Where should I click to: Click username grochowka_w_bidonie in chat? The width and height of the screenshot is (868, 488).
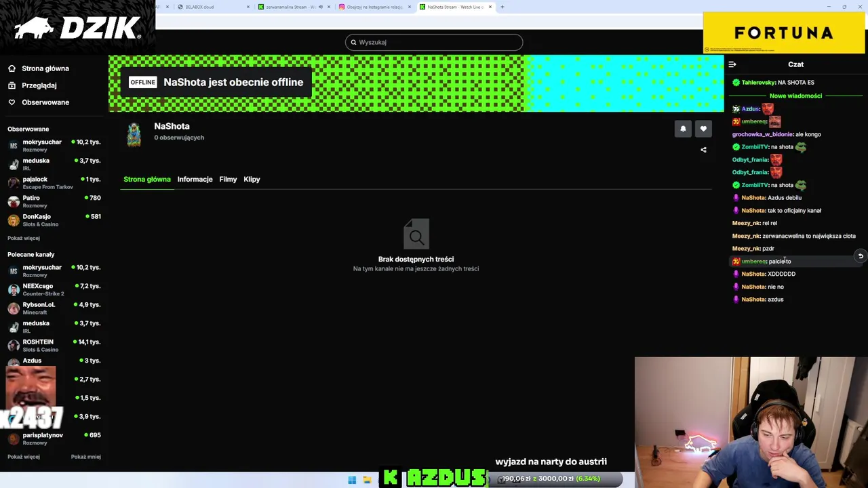click(x=762, y=134)
